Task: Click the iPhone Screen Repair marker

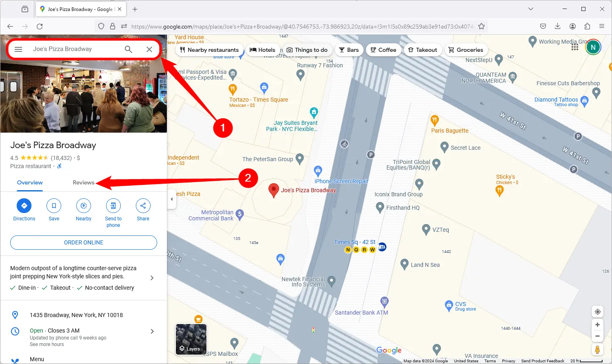Action: pos(318,171)
